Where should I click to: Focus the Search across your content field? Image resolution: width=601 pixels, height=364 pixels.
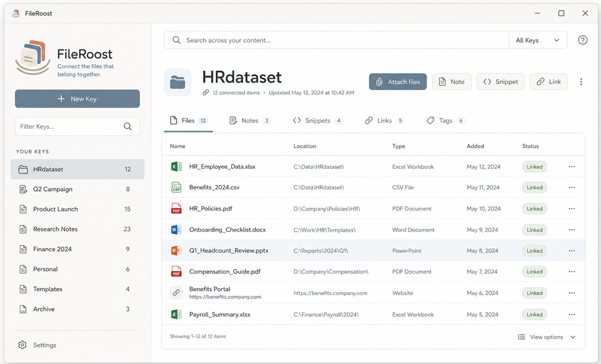coord(336,40)
